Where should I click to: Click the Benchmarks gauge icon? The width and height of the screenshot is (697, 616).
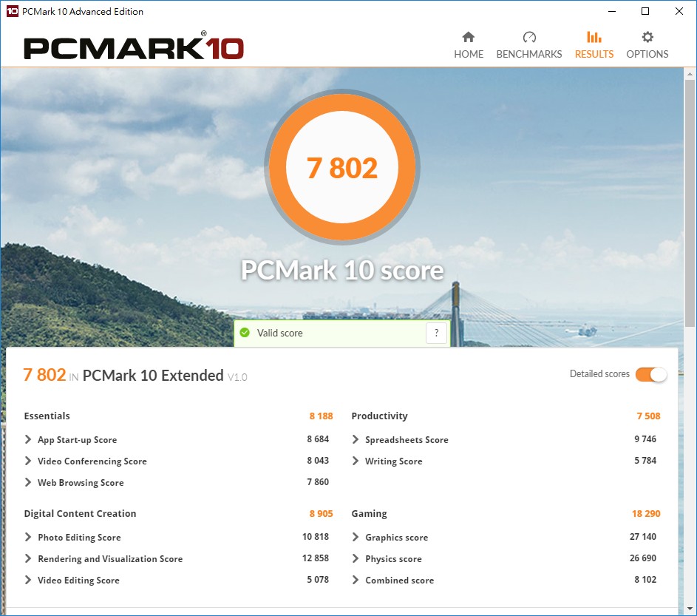pos(529,37)
